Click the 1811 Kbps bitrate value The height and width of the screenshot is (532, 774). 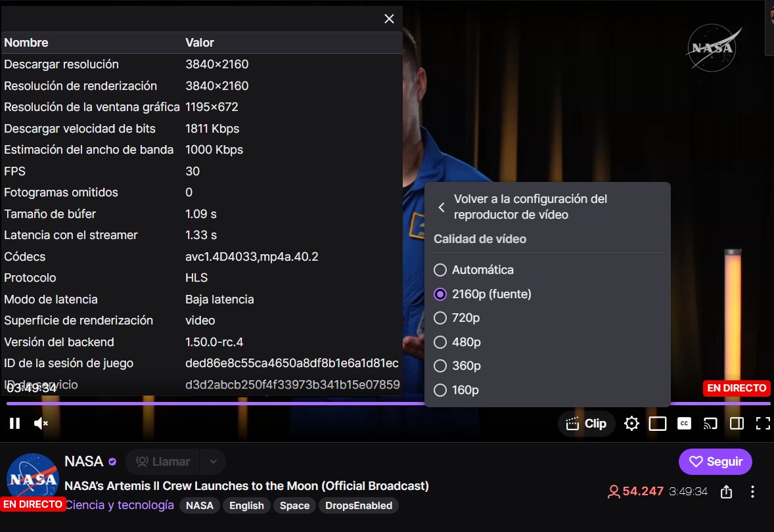[212, 129]
